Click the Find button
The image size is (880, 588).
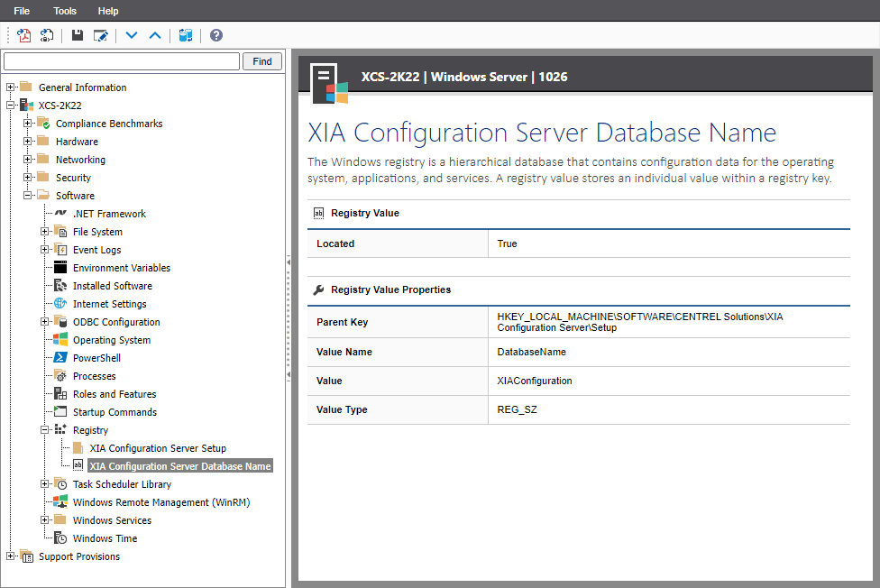click(x=262, y=61)
